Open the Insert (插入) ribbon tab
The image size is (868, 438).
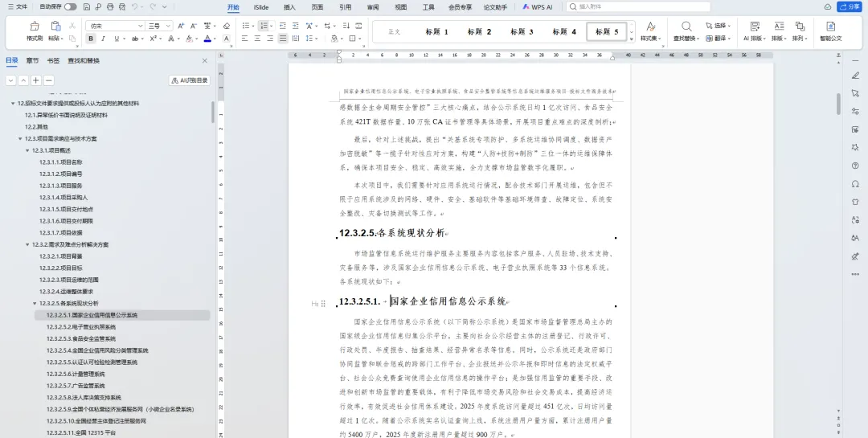coord(289,7)
